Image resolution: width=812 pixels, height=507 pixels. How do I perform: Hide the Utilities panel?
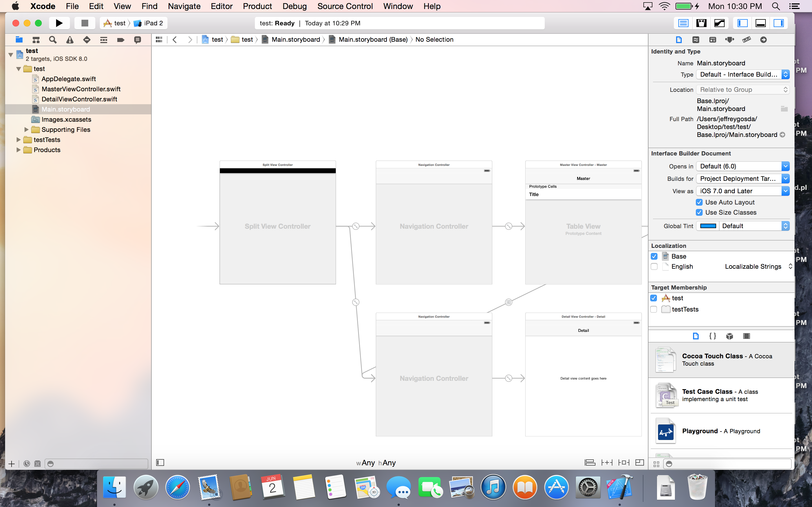pyautogui.click(x=778, y=23)
